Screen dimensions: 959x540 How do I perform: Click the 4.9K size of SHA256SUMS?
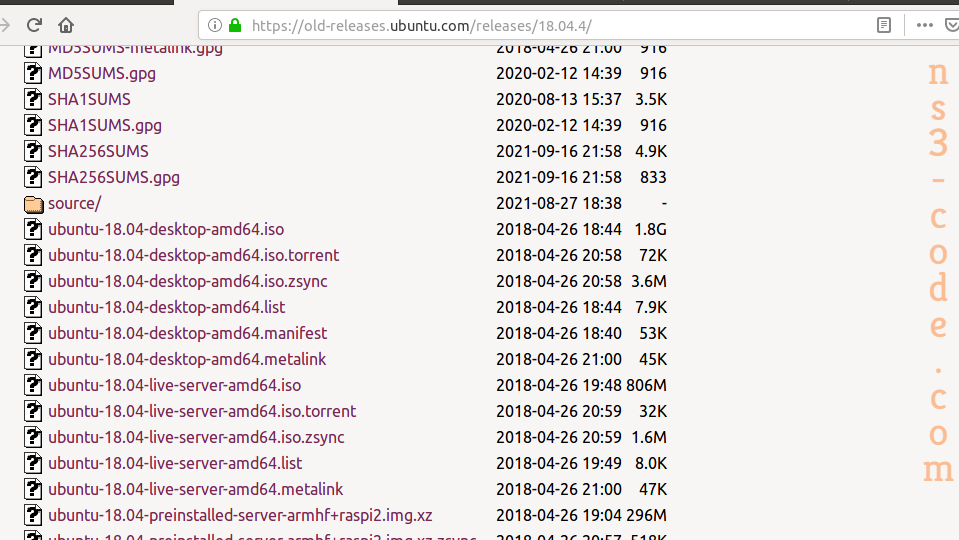(651, 151)
